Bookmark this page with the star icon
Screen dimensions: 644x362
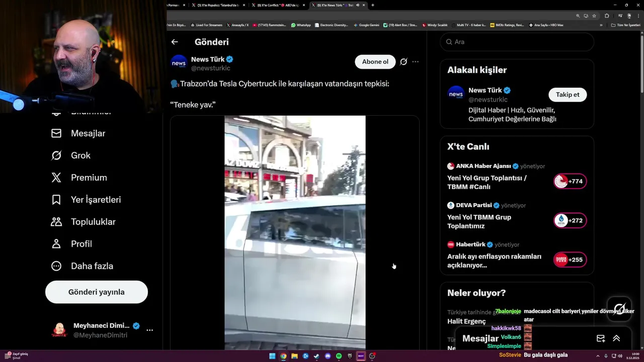coord(594,16)
